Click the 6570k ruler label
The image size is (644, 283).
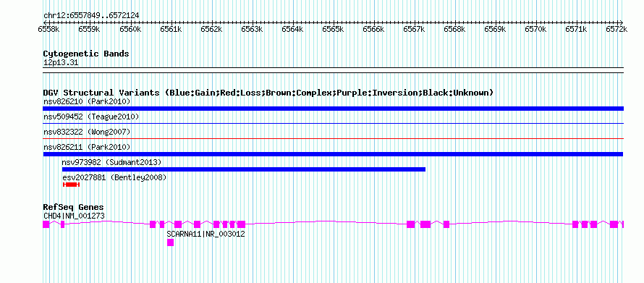pyautogui.click(x=536, y=29)
